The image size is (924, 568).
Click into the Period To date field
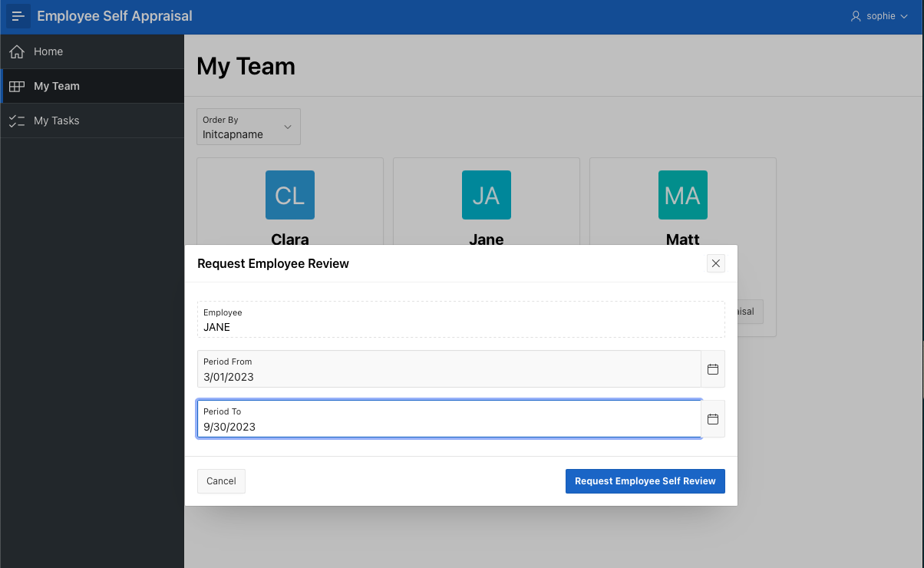click(449, 427)
